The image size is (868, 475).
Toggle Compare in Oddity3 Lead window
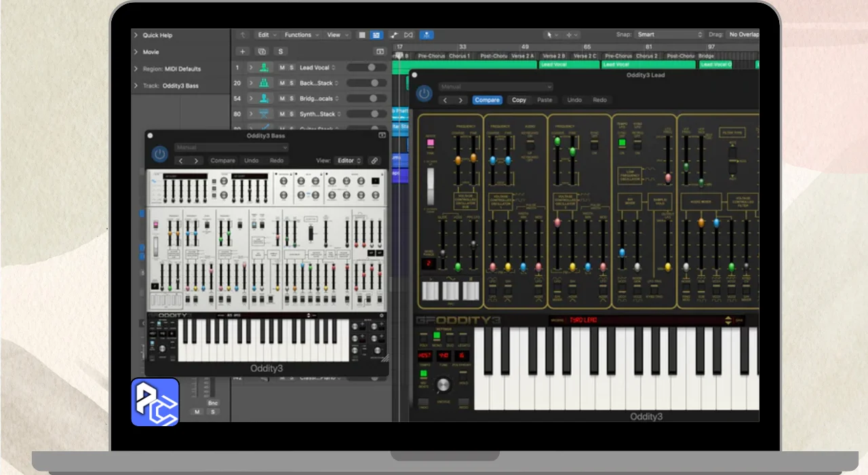click(487, 100)
